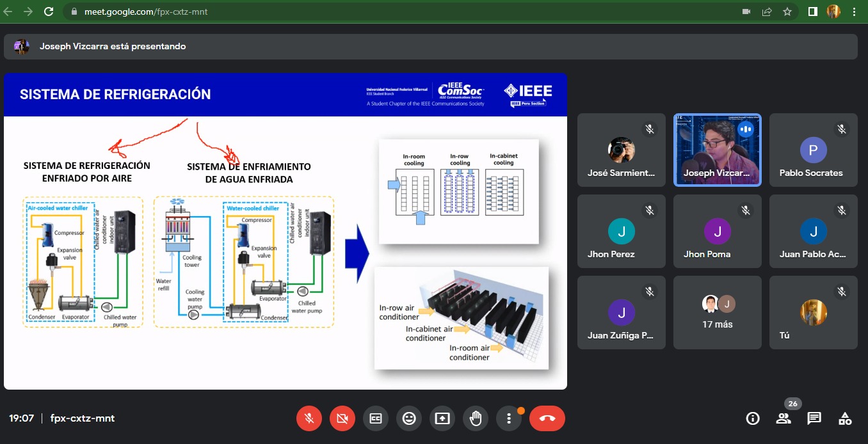Open the 17 más participants tile
This screenshot has width=868, height=444.
tap(717, 312)
